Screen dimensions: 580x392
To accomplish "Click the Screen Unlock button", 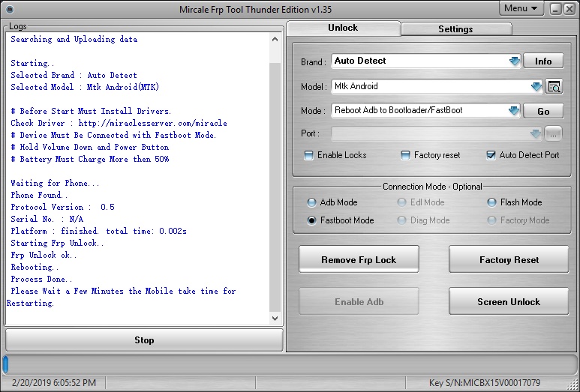I will 509,302.
